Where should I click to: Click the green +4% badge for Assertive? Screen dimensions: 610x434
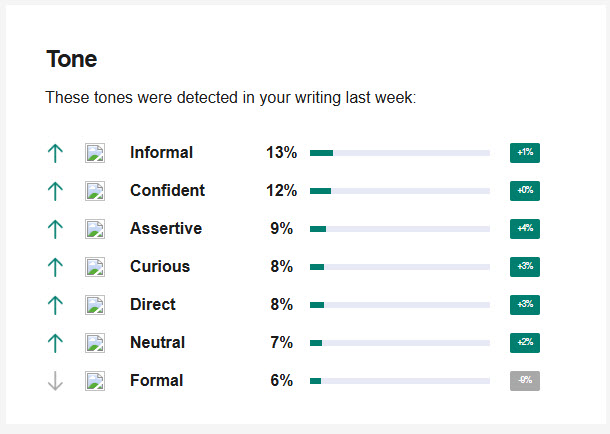525,229
